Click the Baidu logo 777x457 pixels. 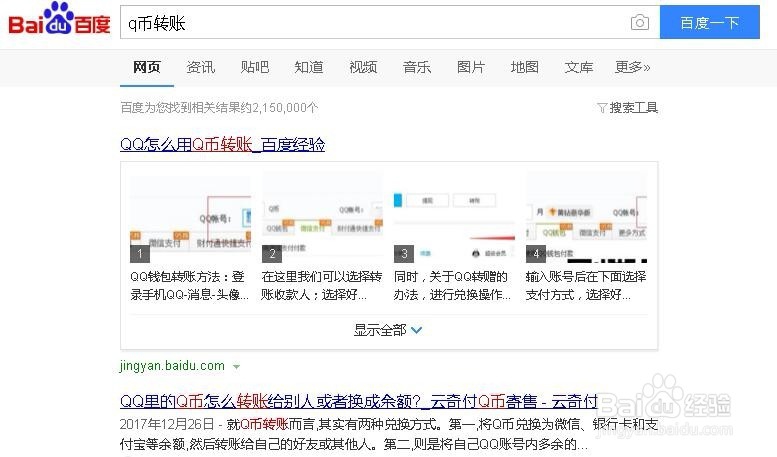(x=59, y=20)
